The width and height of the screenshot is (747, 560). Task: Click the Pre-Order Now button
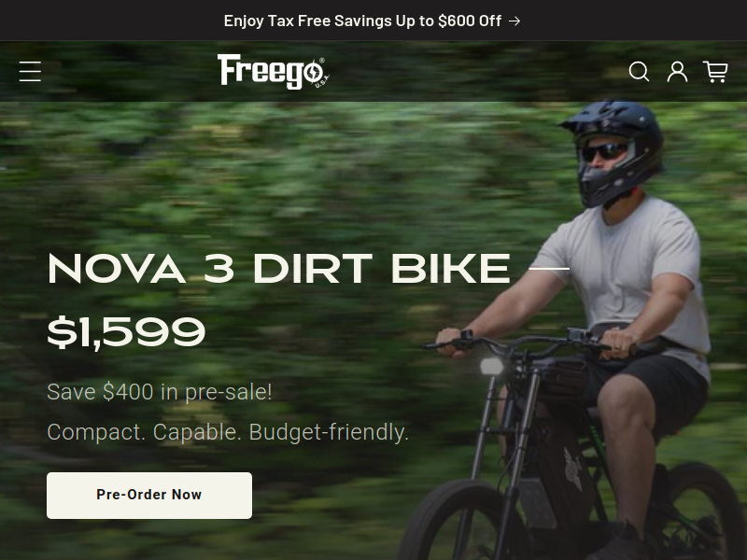[149, 496]
